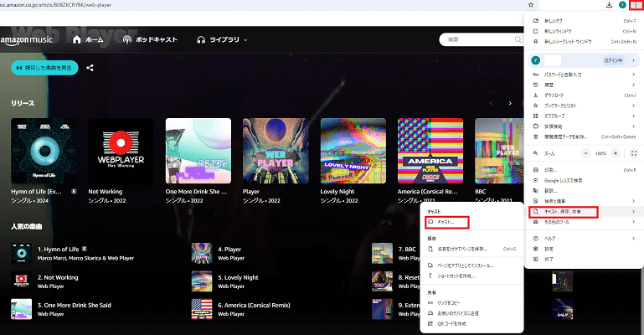Show the previous releases with the left arrow
Screen dimensions: 644x335
(491, 103)
